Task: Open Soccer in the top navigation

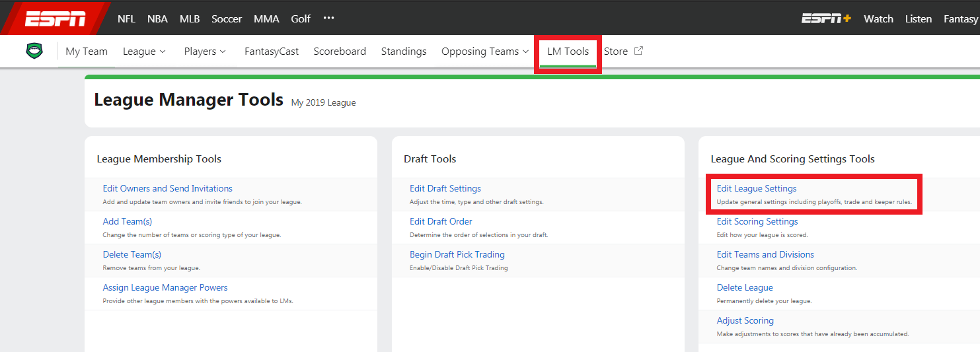Action: (227, 18)
